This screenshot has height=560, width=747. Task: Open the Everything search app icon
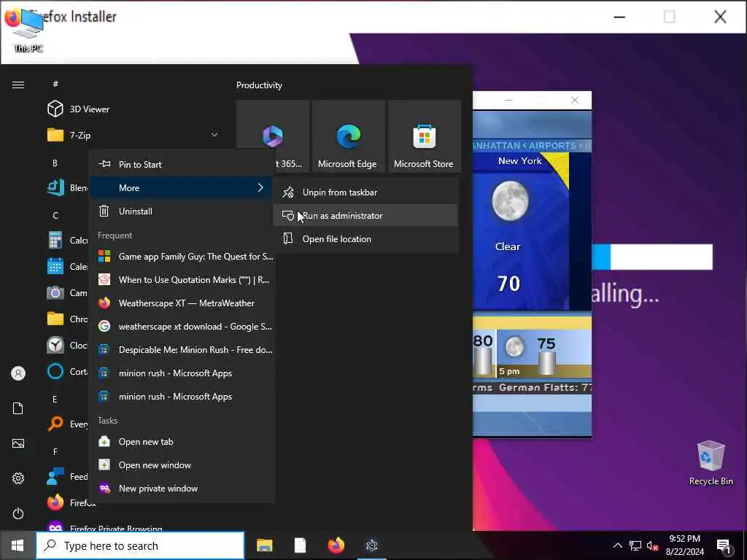click(55, 424)
